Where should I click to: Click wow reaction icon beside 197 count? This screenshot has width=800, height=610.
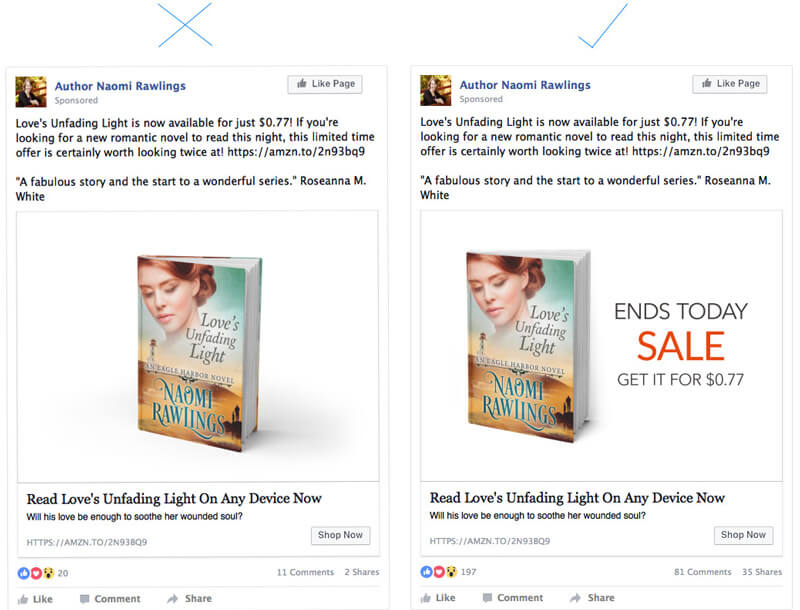451,572
